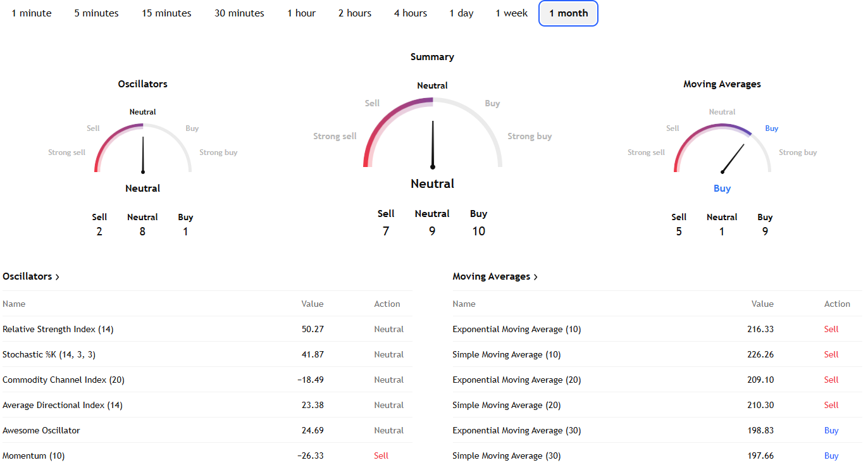Expand the Oscillators section chevron
The width and height of the screenshot is (868, 465).
58,277
